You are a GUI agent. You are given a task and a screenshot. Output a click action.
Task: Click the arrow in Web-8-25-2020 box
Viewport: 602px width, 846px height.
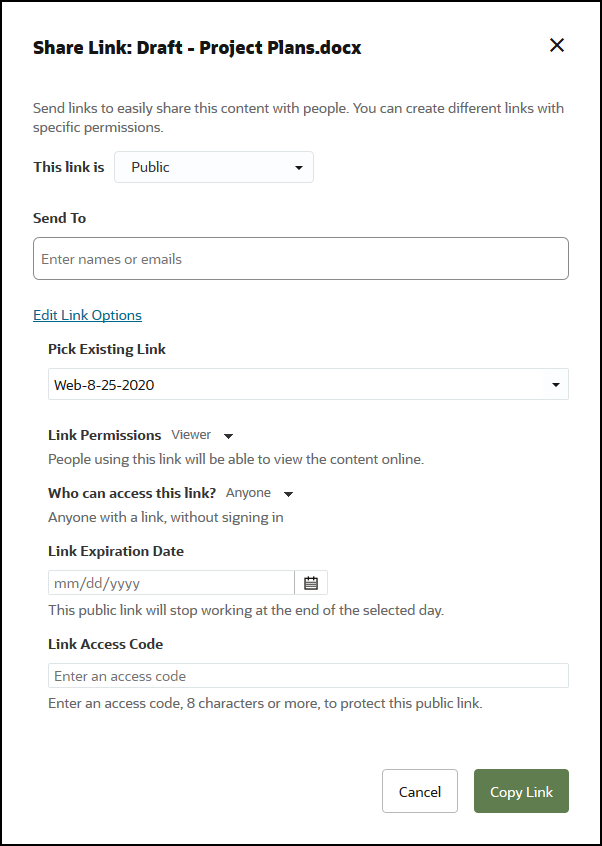556,385
